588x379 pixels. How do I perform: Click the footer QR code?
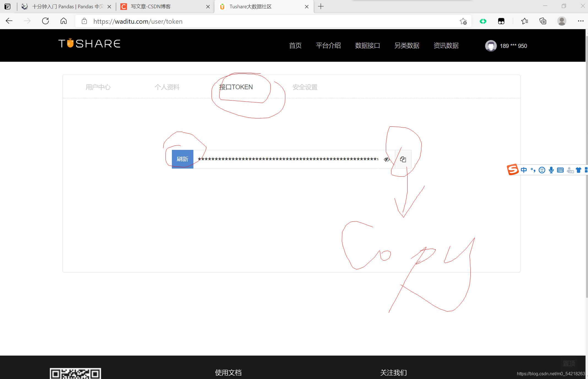[x=75, y=373]
